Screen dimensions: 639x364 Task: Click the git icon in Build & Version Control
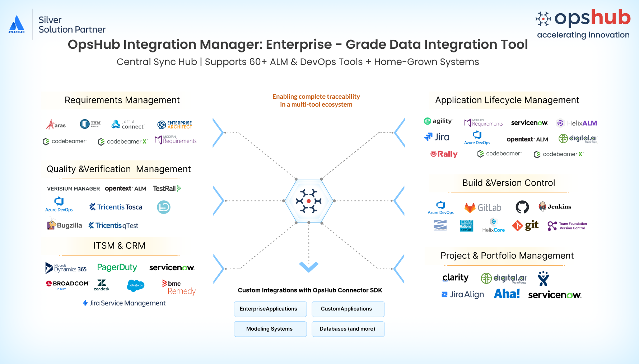[525, 225]
